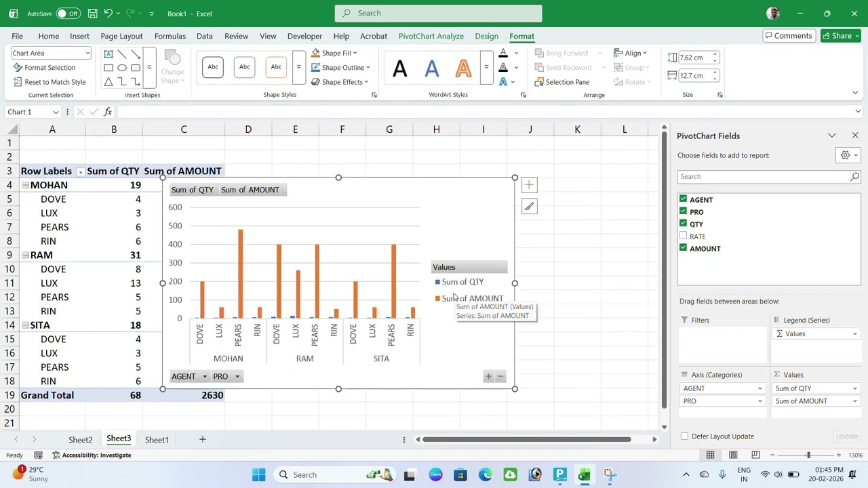The width and height of the screenshot is (868, 488).
Task: Click Format Selection button
Action: pos(44,68)
